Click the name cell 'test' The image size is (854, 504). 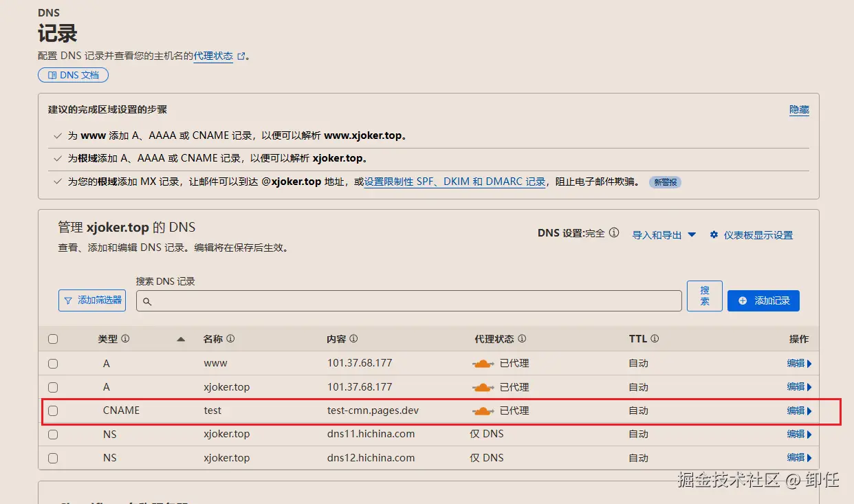[x=212, y=410]
